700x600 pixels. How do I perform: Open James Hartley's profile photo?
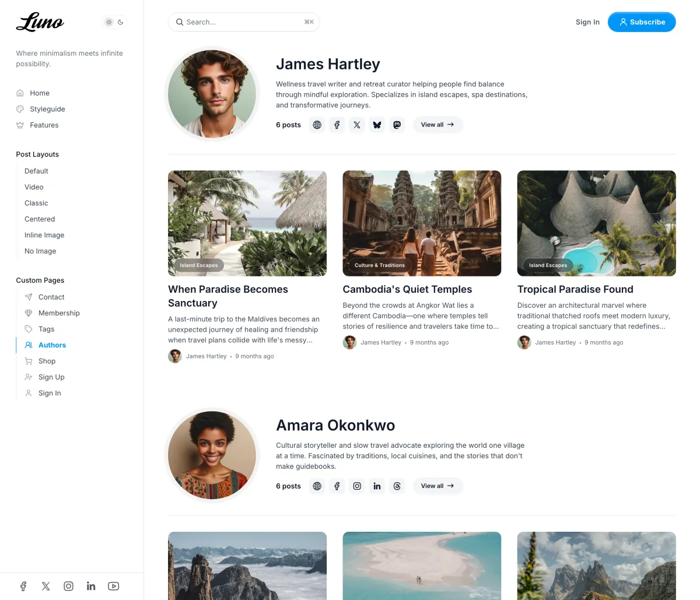point(212,94)
